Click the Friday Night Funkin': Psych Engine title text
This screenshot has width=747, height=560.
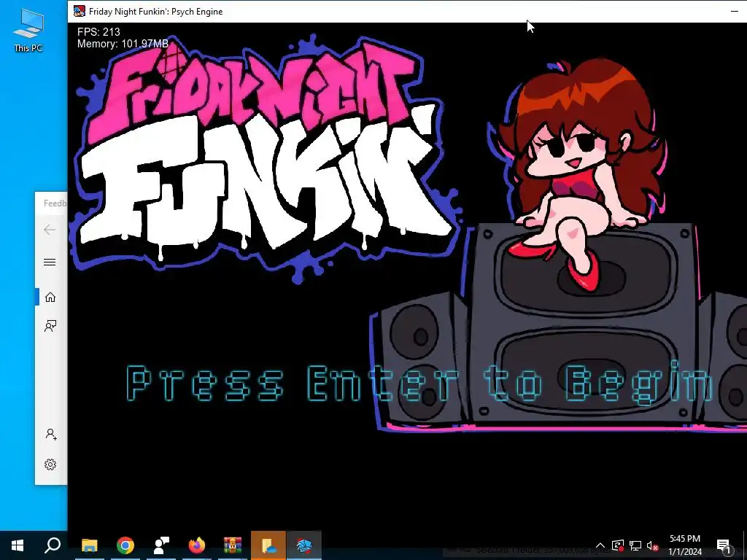(x=156, y=12)
